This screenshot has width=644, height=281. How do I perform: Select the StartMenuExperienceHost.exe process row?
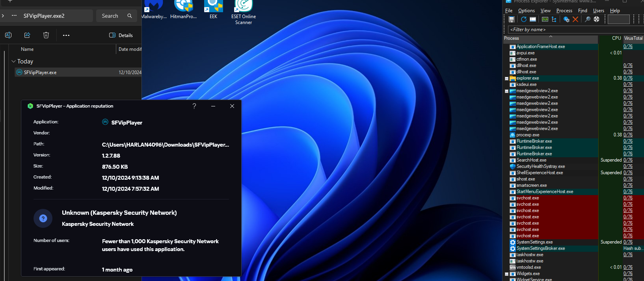(x=573, y=192)
